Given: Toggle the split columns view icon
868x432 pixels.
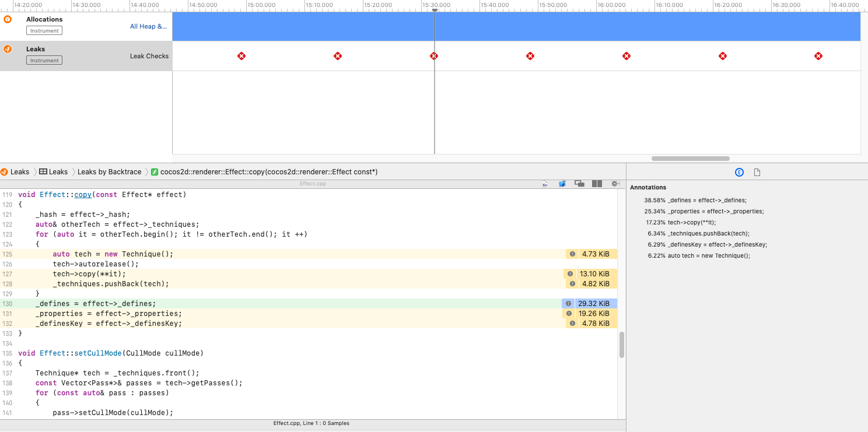Looking at the screenshot, I should coord(597,184).
